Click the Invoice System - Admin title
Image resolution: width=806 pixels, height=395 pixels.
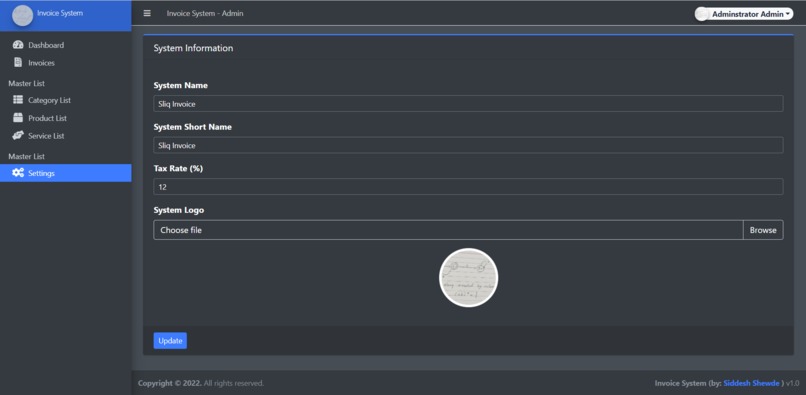click(x=205, y=13)
